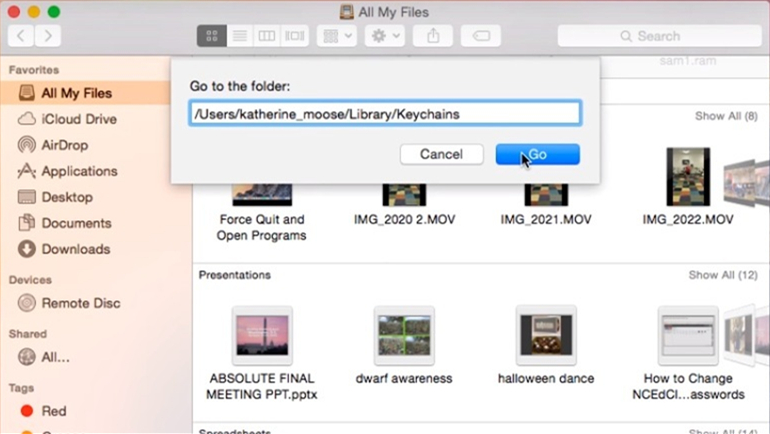Select IMG_2022.MOV thumbnail
The height and width of the screenshot is (434, 770).
[x=688, y=177]
